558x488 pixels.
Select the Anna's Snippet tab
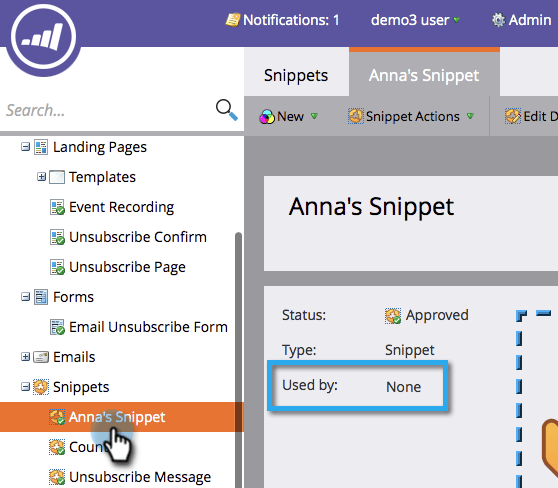click(x=424, y=75)
